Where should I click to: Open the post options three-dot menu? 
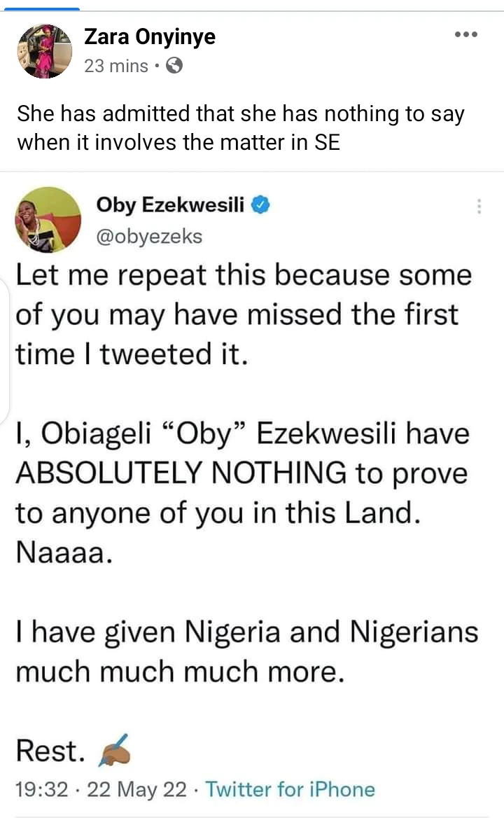(465, 34)
